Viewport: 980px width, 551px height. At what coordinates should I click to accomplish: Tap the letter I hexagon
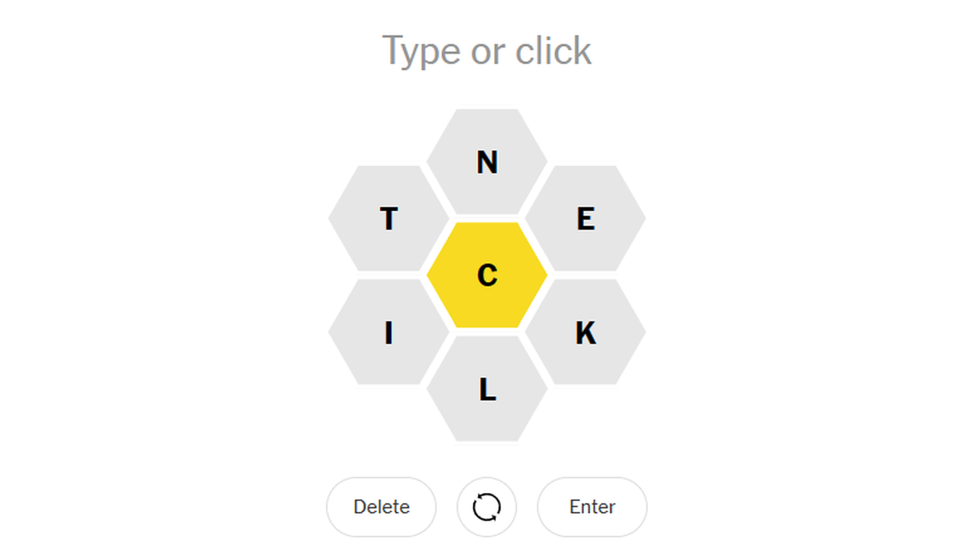tap(388, 332)
